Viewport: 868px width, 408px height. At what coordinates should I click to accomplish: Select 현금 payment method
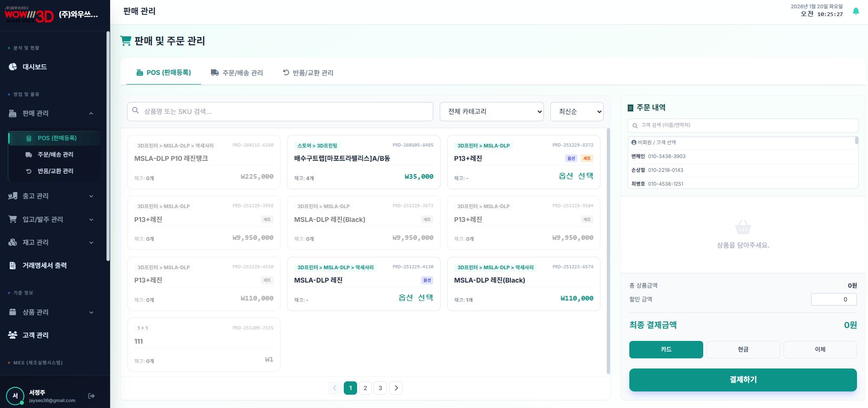[743, 350]
